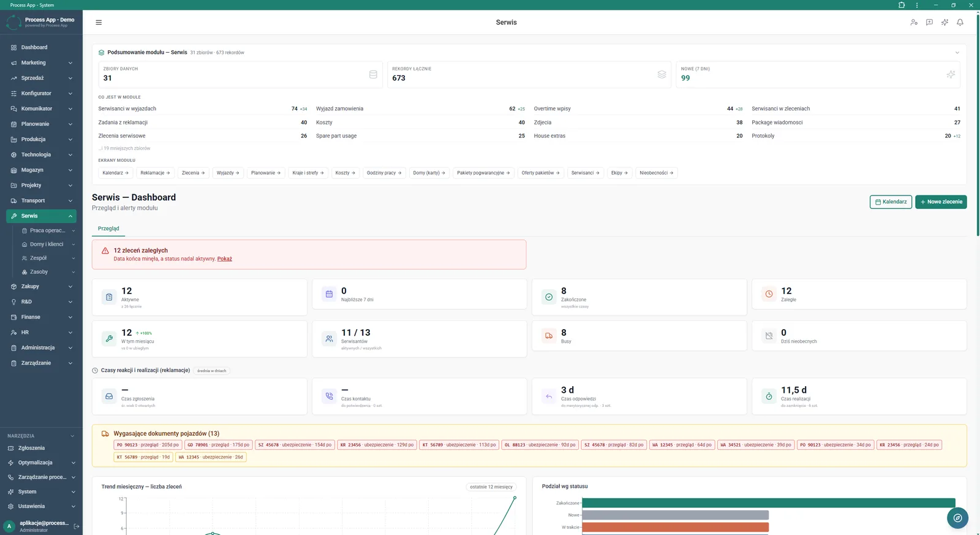Screen dimensions: 980x535
Task: Click the green Zakończone status bar
Action: click(769, 503)
